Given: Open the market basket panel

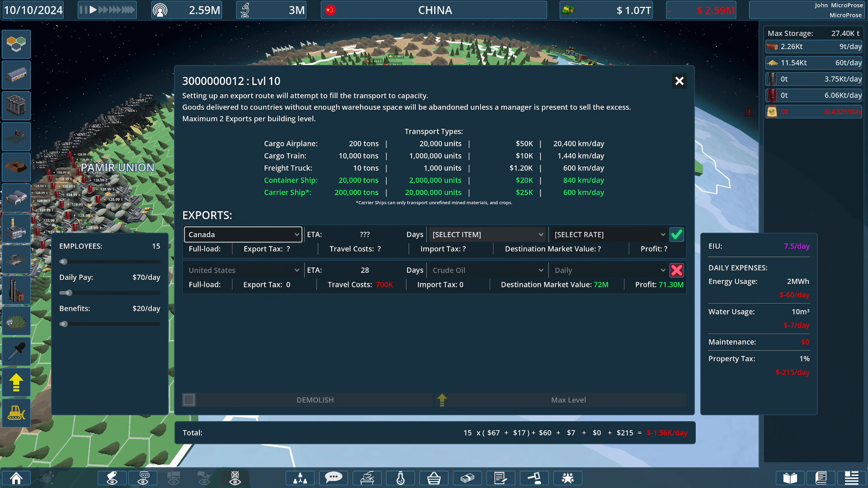Looking at the screenshot, I should click(434, 478).
